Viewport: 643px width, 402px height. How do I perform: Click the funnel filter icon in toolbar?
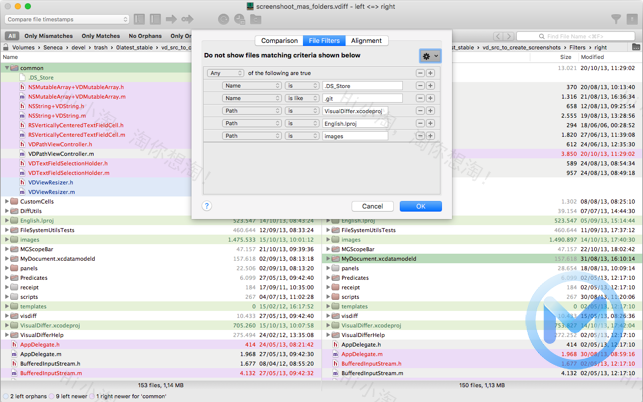[x=616, y=19]
